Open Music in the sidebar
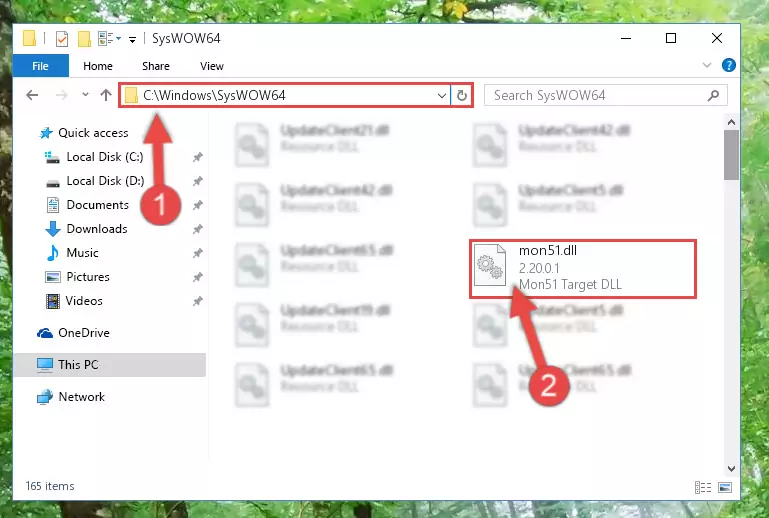 (x=82, y=253)
